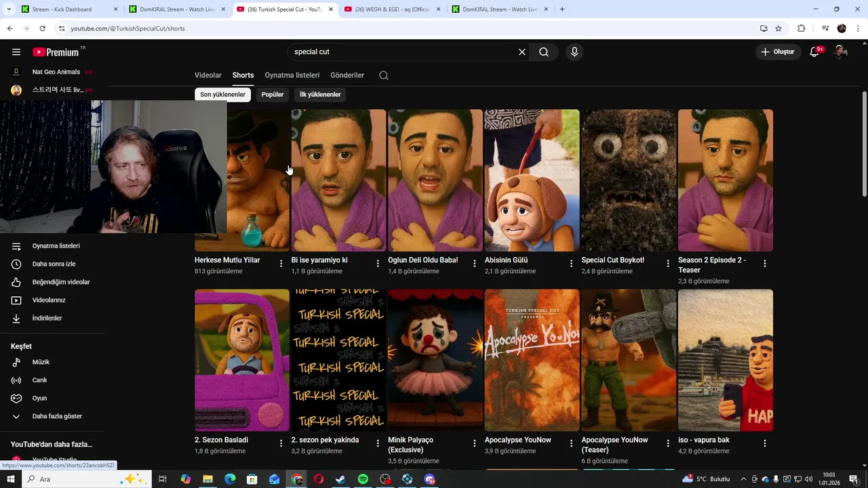
Task: Clear the search box text
Action: click(522, 52)
